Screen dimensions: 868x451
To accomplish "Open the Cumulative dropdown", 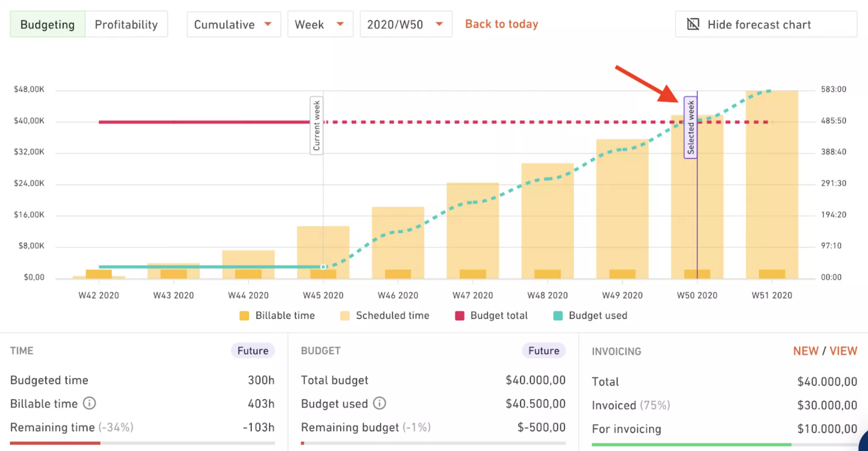I will tap(234, 25).
